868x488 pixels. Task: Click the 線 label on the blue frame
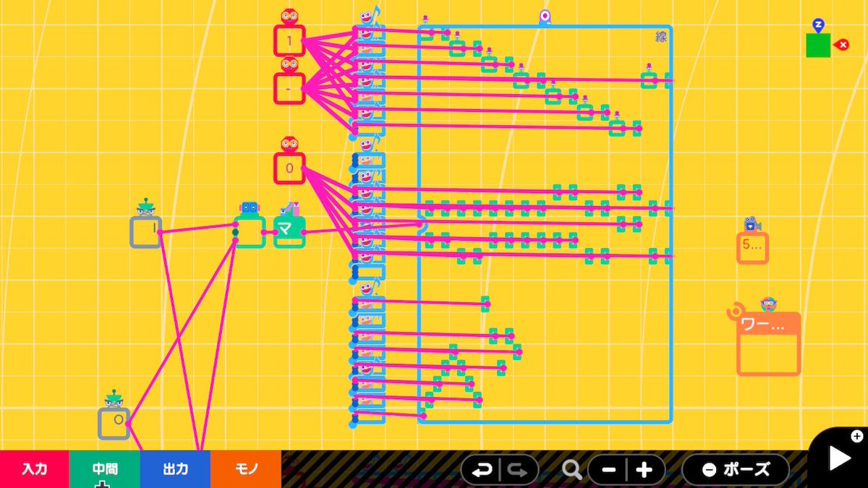click(660, 38)
